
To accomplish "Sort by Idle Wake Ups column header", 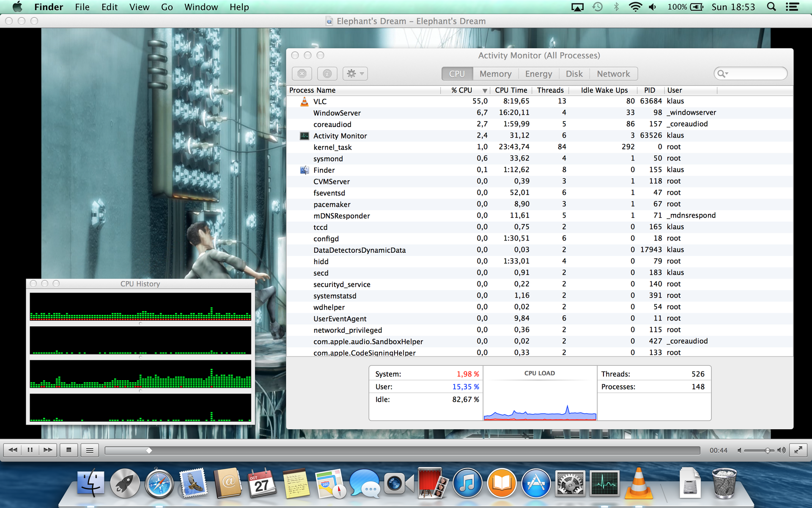I will (x=604, y=90).
